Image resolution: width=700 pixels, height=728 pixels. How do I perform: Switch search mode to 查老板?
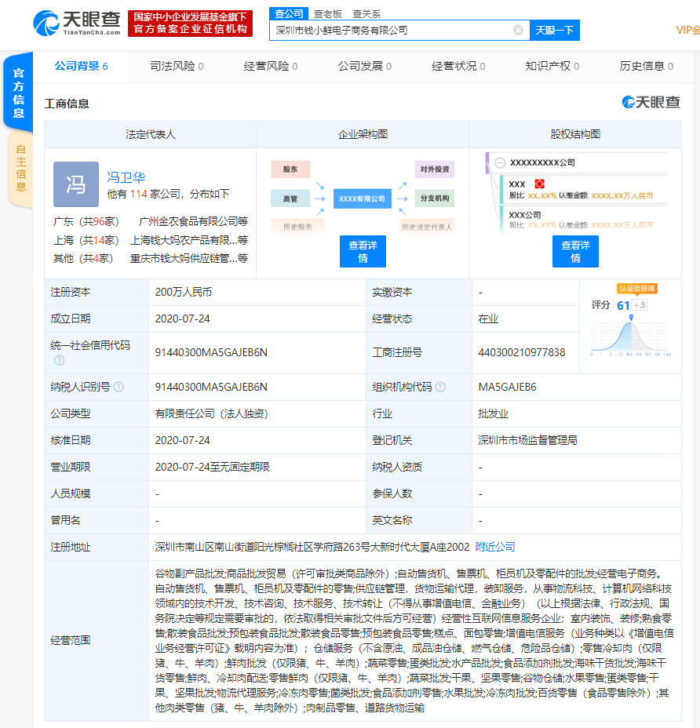tap(327, 13)
